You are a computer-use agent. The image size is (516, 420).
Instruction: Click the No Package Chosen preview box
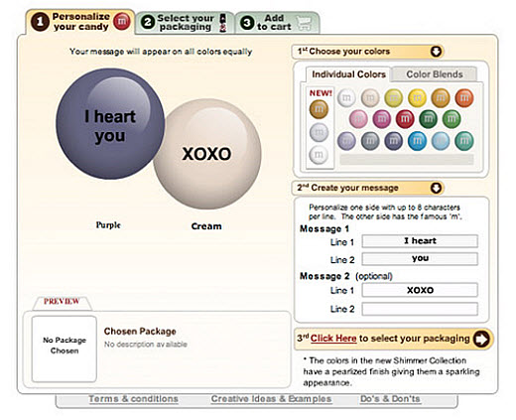coord(64,349)
